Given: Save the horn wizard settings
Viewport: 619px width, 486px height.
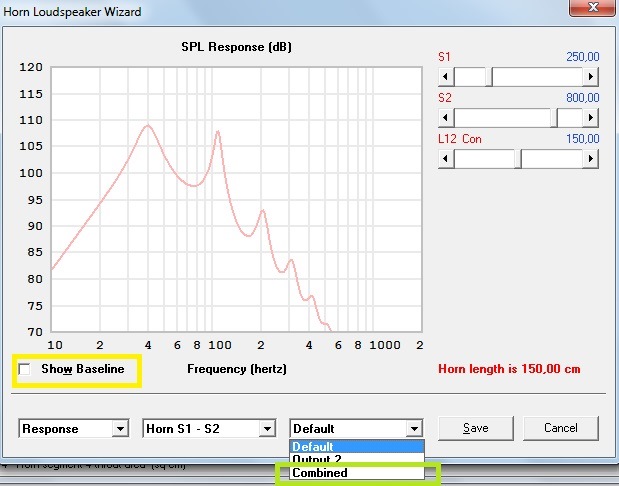Looking at the screenshot, I should click(x=476, y=428).
